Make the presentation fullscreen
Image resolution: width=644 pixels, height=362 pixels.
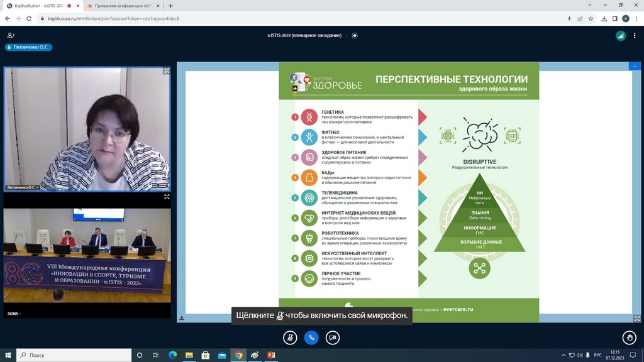pyautogui.click(x=635, y=318)
